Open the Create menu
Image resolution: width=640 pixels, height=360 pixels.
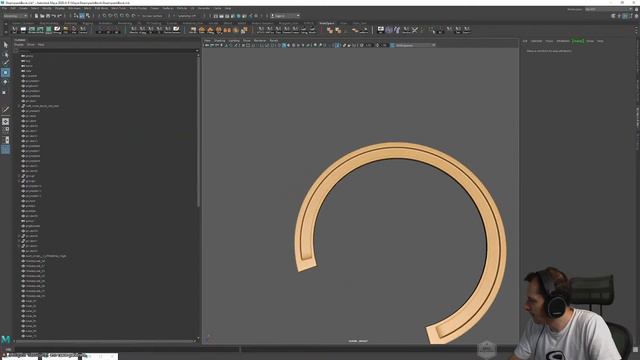[23, 8]
